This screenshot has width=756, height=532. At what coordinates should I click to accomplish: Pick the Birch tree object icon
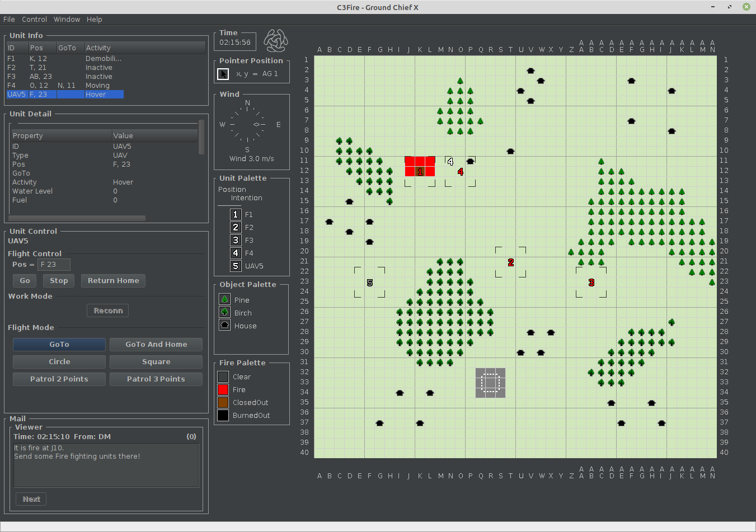224,312
